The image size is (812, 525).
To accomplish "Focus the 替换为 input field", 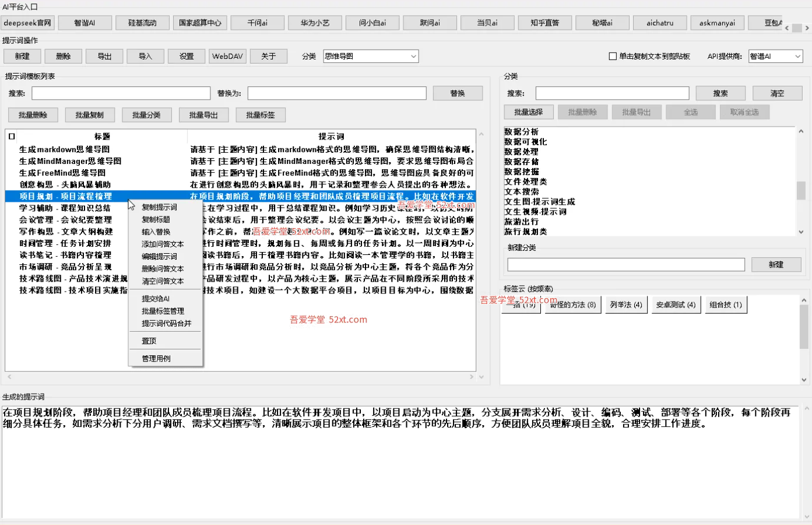I will click(x=337, y=93).
